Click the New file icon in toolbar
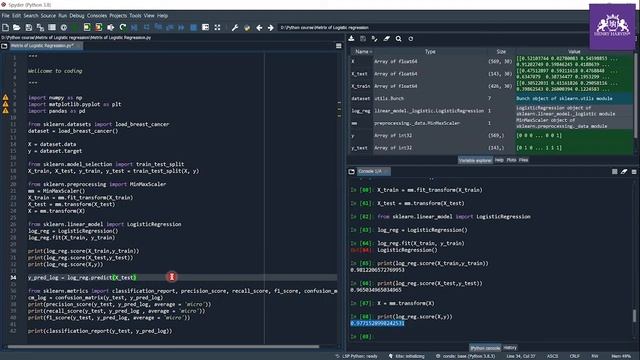The width and height of the screenshot is (640, 360). pyautogui.click(x=5, y=27)
